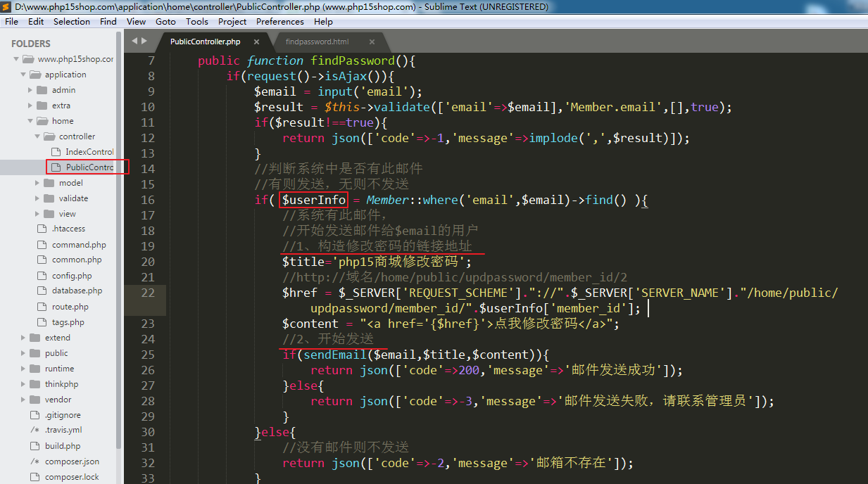Click the tab navigation left arrow

(x=134, y=42)
